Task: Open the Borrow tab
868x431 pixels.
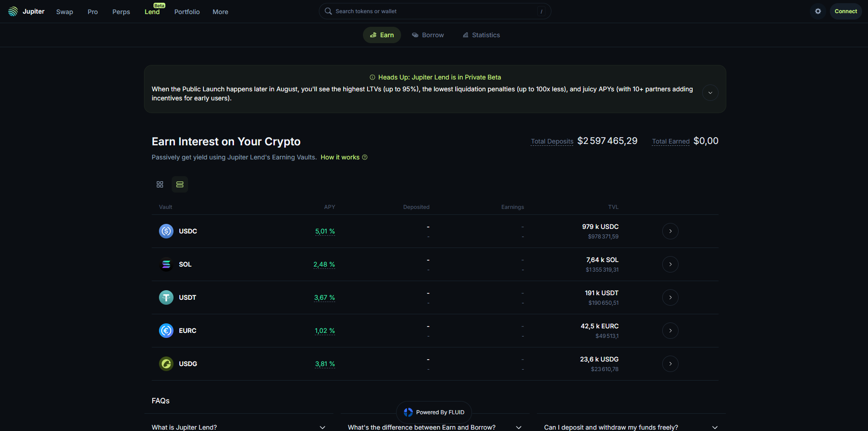Action: tap(428, 35)
